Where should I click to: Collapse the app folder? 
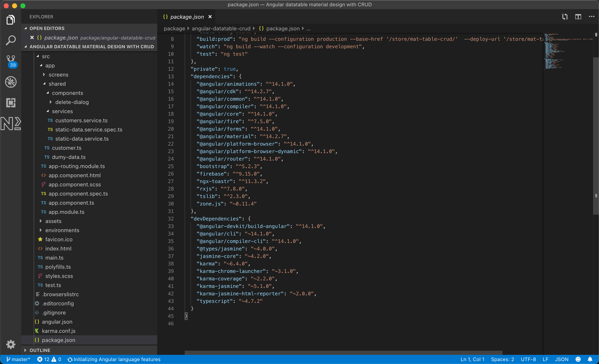click(x=41, y=65)
